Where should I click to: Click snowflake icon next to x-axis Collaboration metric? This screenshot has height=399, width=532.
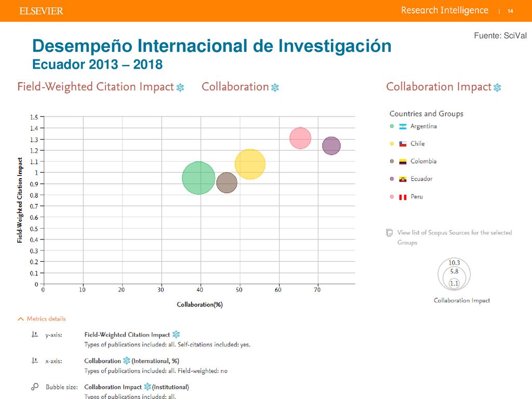127,361
